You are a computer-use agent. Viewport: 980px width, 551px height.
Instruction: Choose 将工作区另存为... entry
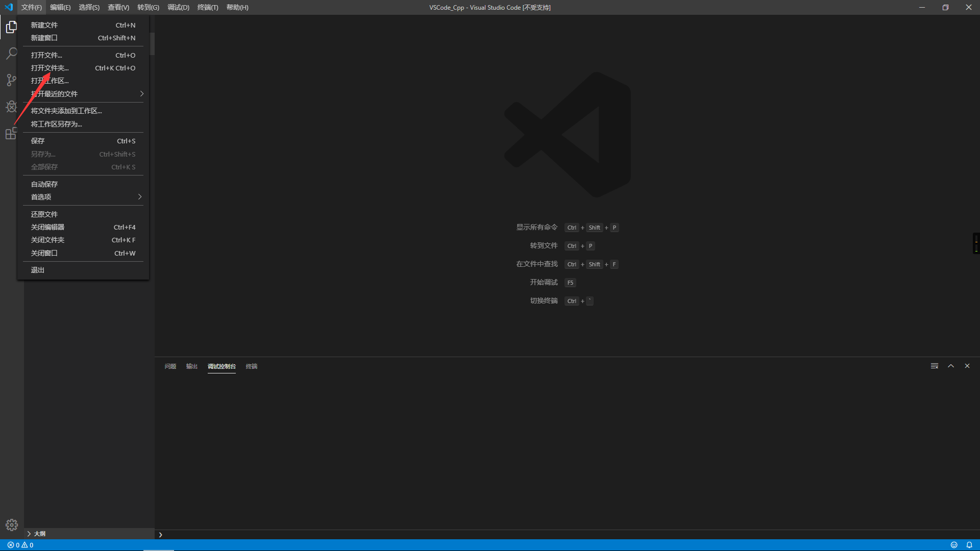point(83,124)
